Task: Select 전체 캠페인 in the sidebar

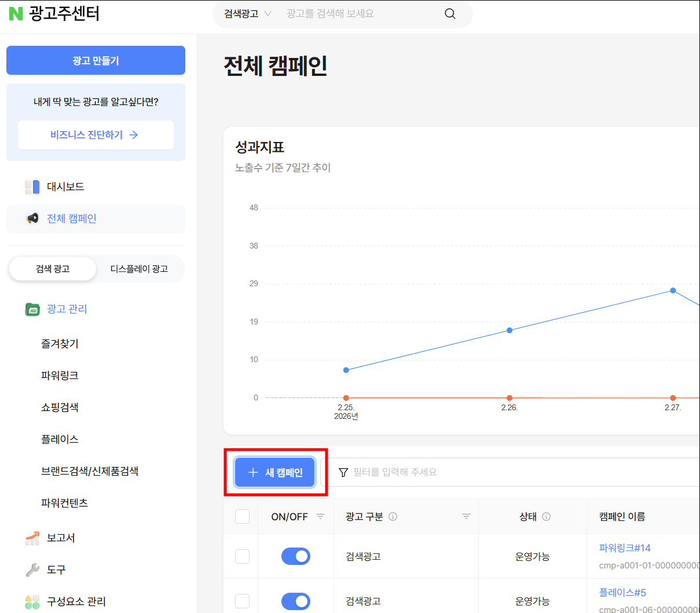Action: coord(96,218)
